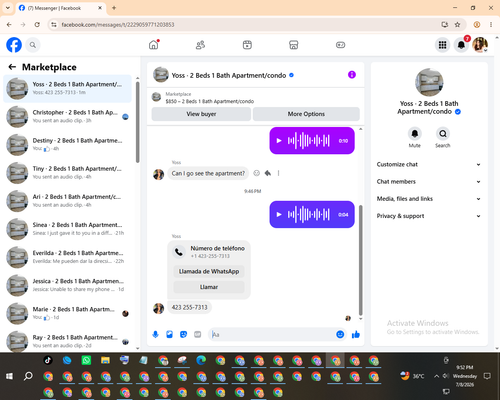This screenshot has height=400, width=500.
Task: Open TikTok from the taskbar
Action: [48, 360]
